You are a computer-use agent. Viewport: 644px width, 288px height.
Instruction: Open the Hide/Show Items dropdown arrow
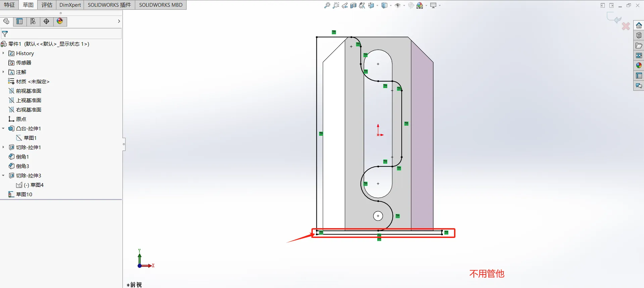[404, 5]
